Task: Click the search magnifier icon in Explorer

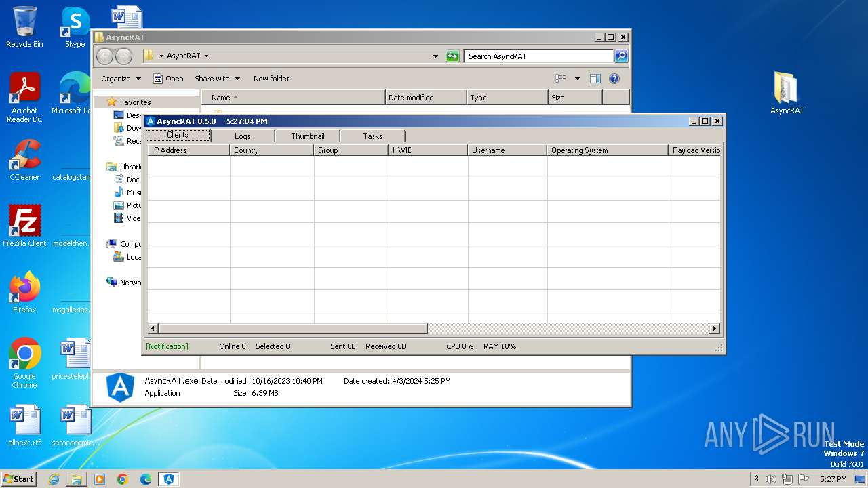Action: [620, 56]
